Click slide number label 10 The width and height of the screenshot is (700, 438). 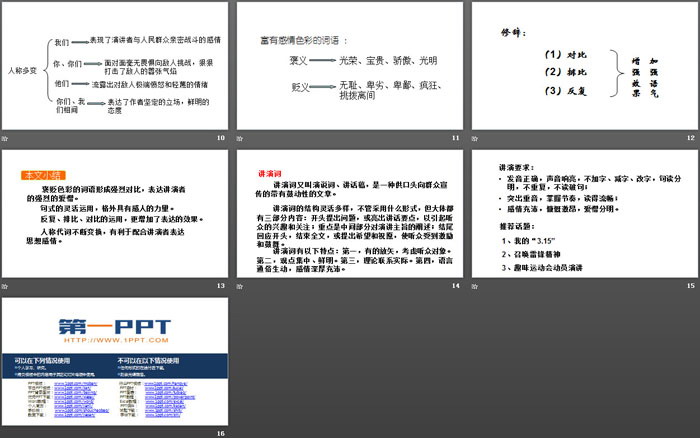[221, 138]
